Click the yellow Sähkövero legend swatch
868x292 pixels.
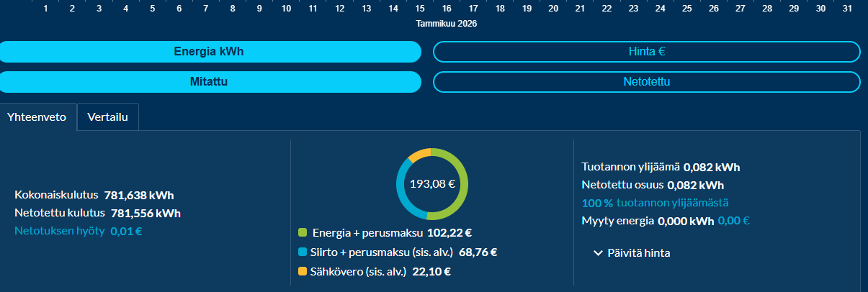click(303, 272)
